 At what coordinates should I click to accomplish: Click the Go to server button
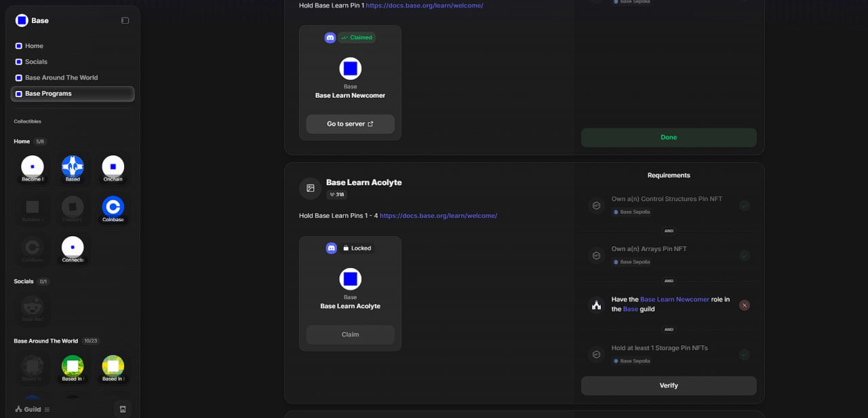350,124
